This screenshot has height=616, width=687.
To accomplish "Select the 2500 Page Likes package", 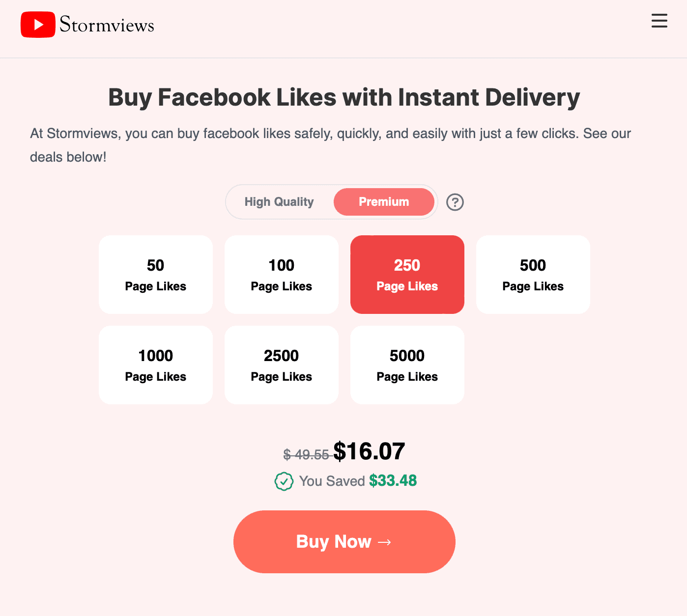I will 282,365.
